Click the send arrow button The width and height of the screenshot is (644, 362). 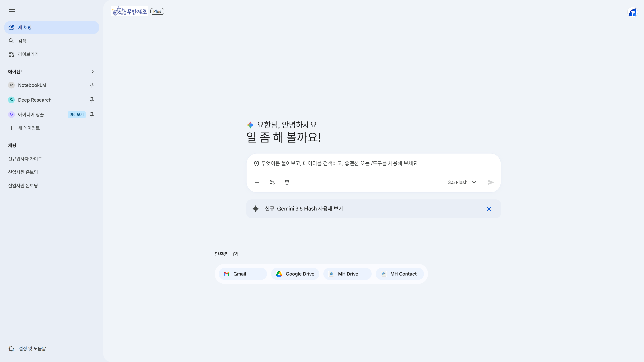pyautogui.click(x=491, y=182)
